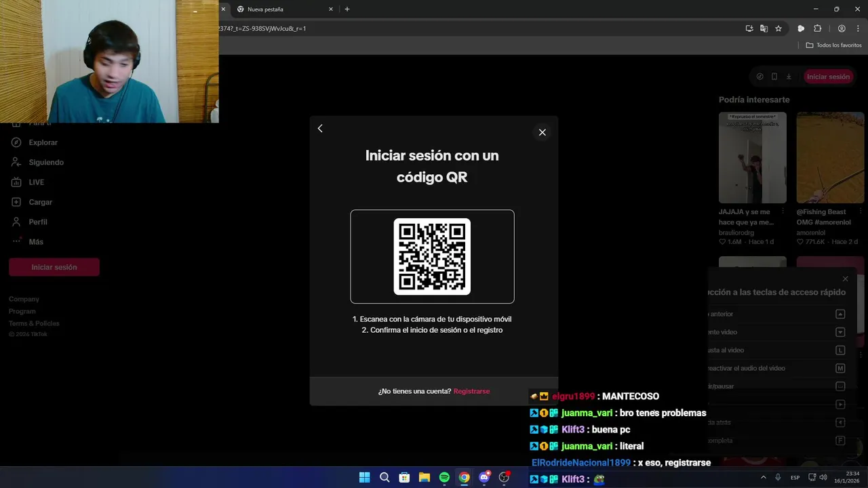Click the LIVE camera icon in sidebar
Screen dimensions: 868x488
click(x=16, y=182)
